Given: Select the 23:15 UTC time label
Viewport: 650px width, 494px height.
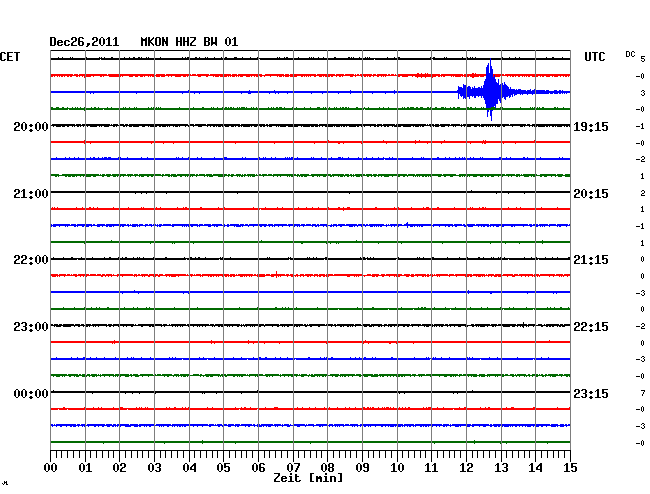Looking at the screenshot, I should pyautogui.click(x=591, y=394).
